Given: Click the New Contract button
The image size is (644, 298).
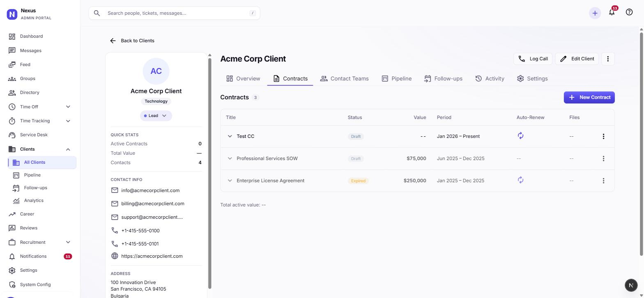Looking at the screenshot, I should click(589, 97).
